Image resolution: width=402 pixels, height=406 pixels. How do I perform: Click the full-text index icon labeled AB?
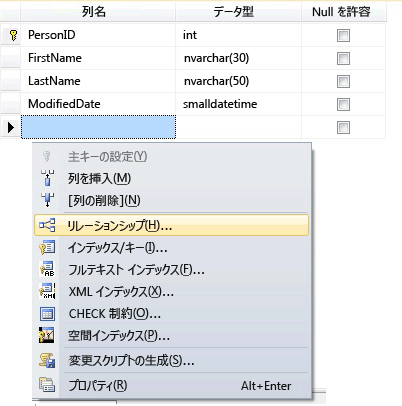[x=47, y=269]
